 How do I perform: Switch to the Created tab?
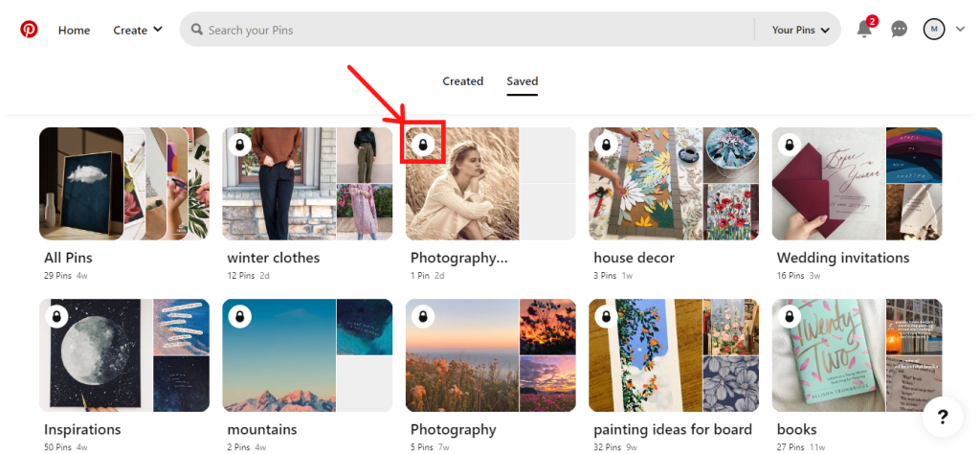(x=462, y=81)
